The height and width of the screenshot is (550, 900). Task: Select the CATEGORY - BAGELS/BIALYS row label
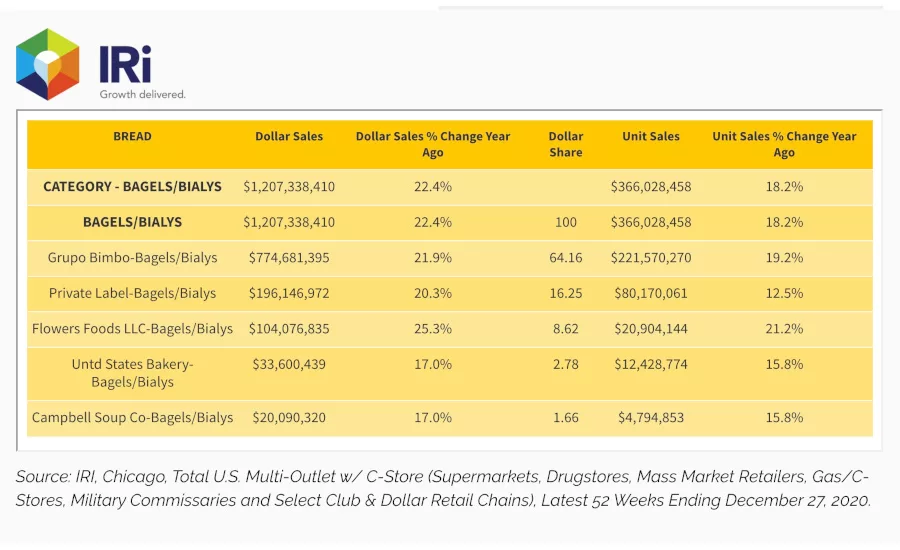click(x=133, y=187)
